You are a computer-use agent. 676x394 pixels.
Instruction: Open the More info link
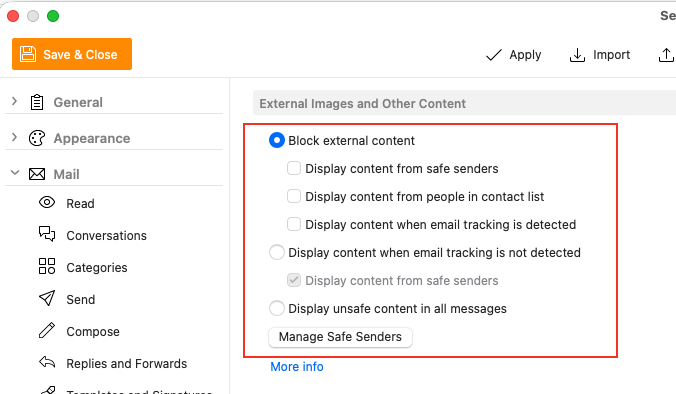297,366
